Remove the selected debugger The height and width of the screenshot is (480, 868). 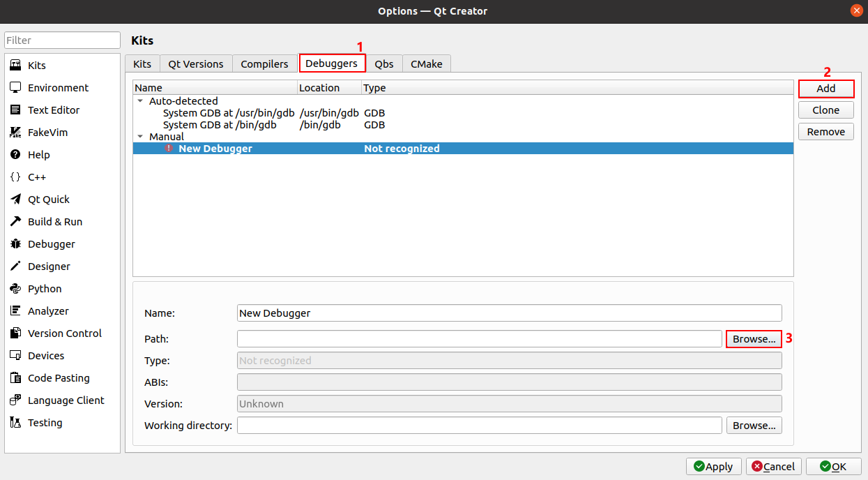[826, 132]
